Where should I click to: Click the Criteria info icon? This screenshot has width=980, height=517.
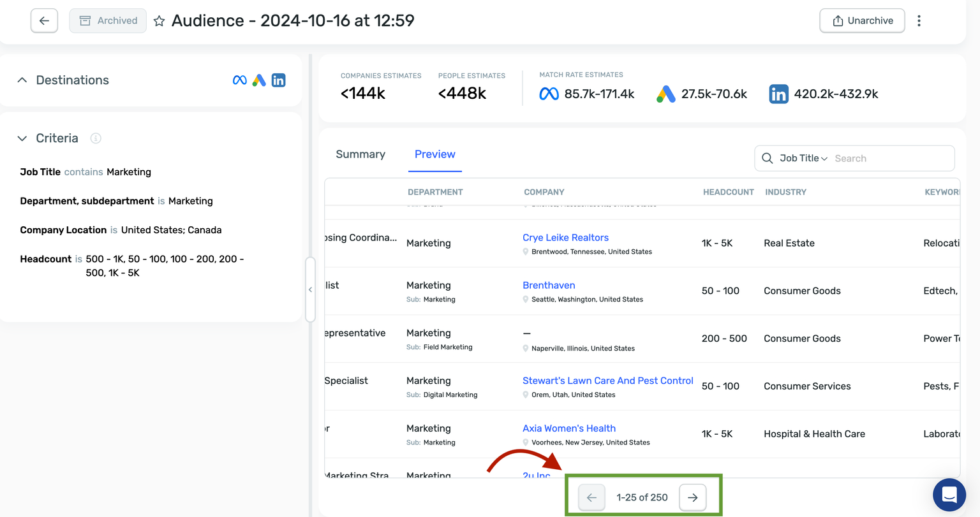(96, 138)
